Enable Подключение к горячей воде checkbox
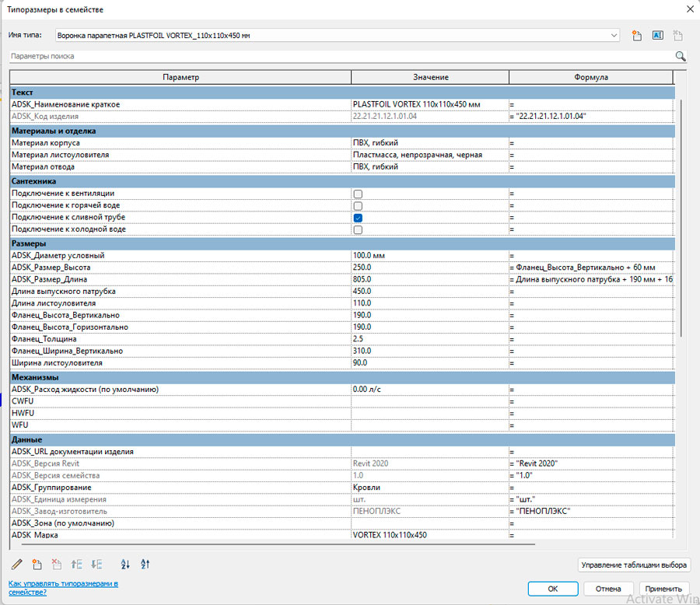Viewport: 700px width, 605px height. (358, 206)
